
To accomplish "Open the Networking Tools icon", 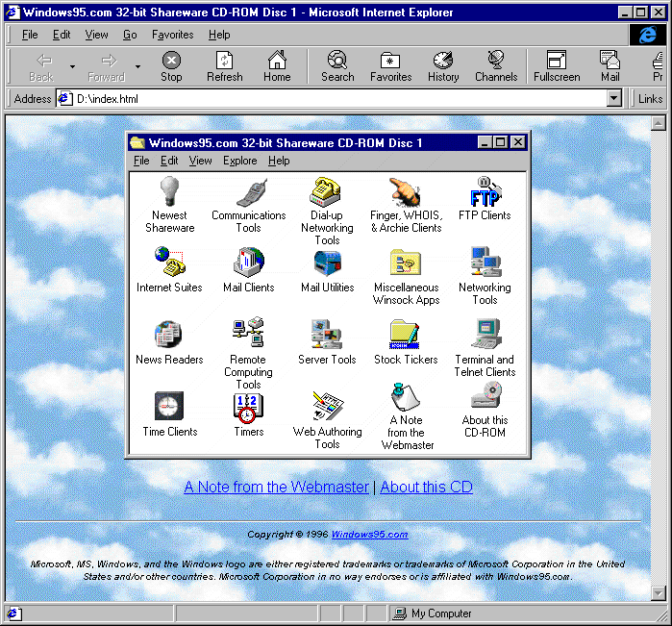I will click(485, 262).
